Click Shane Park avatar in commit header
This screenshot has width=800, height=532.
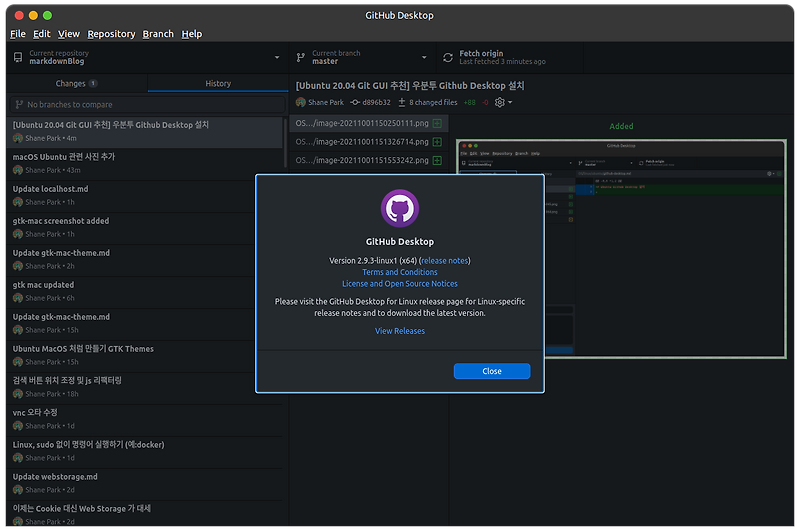click(x=301, y=103)
